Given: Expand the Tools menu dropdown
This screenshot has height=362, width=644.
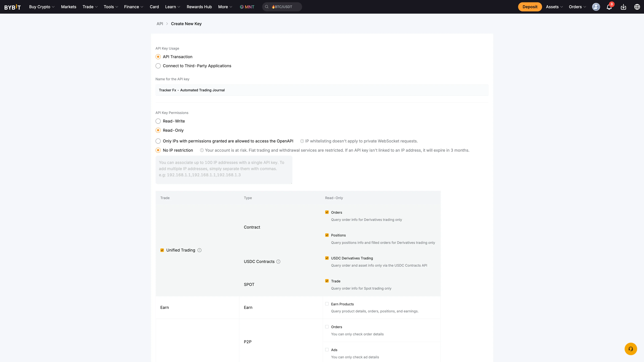Looking at the screenshot, I should click(111, 7).
